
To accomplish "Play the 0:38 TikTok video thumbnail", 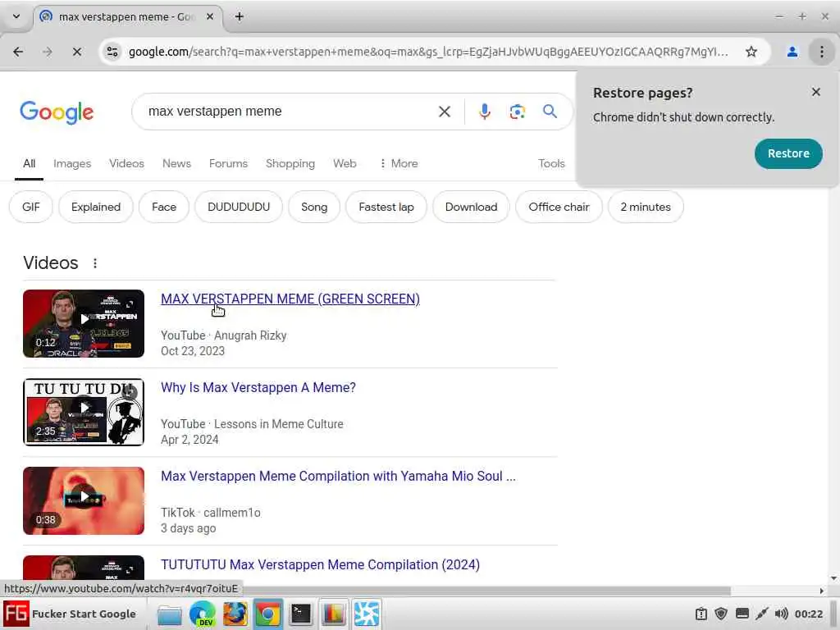I will tap(84, 501).
